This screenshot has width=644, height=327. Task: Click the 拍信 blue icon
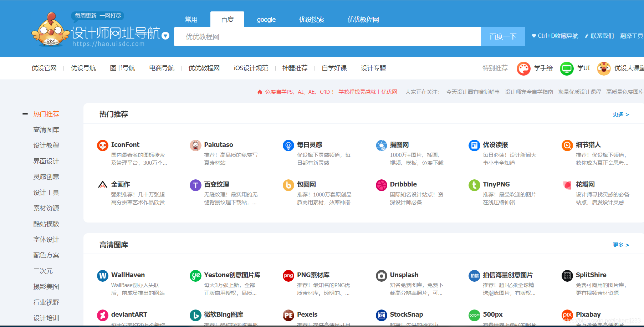(x=474, y=276)
